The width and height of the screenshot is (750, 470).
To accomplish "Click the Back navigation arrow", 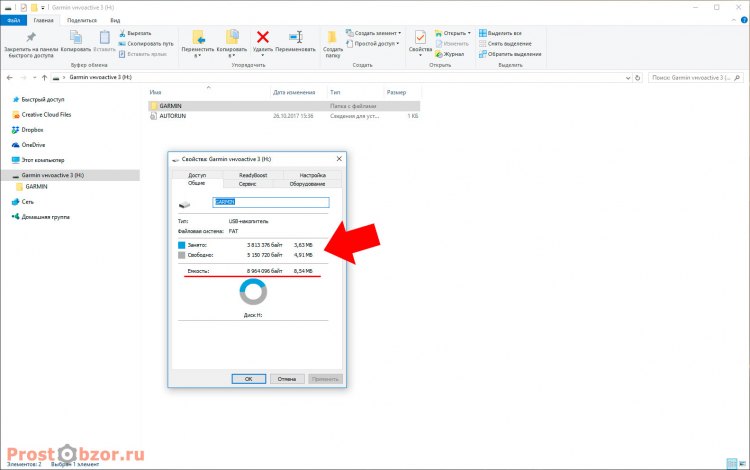I will [10, 77].
